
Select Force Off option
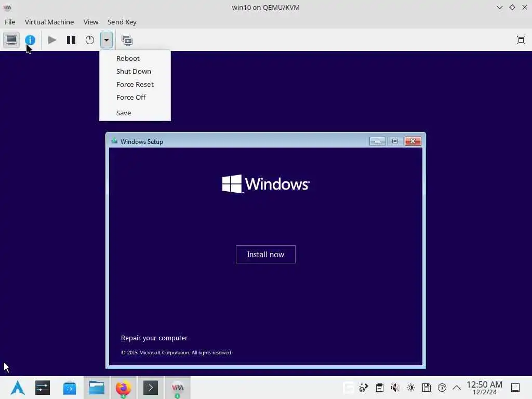[x=131, y=97]
